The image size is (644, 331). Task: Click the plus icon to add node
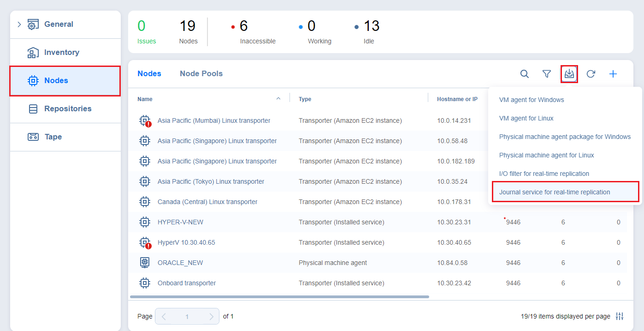(613, 74)
